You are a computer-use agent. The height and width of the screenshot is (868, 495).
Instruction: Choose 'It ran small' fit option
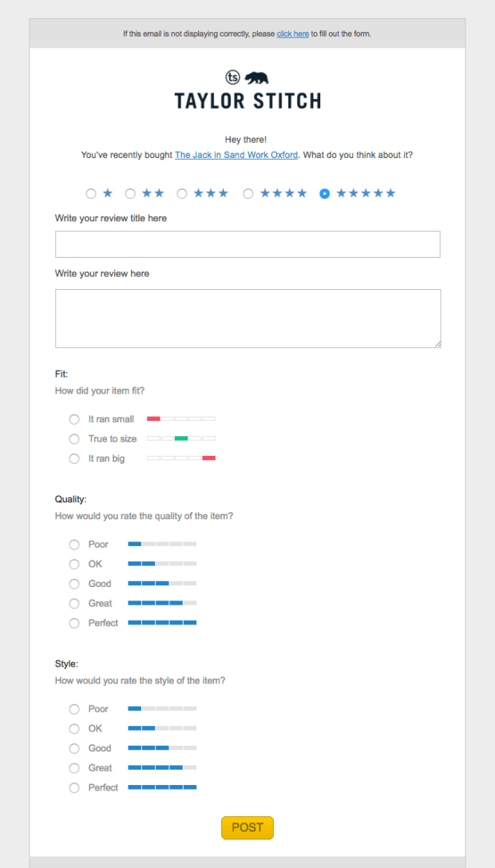pyautogui.click(x=74, y=419)
